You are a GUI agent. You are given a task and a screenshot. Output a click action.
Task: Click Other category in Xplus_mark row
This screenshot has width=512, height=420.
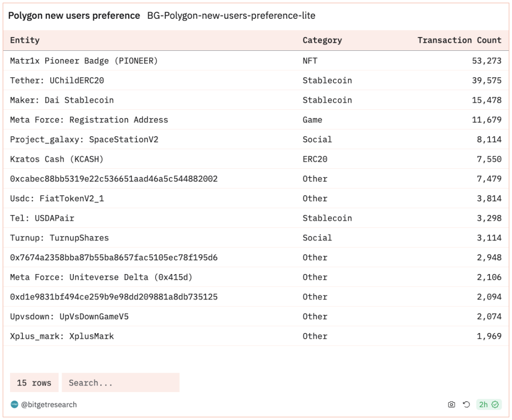(x=315, y=336)
